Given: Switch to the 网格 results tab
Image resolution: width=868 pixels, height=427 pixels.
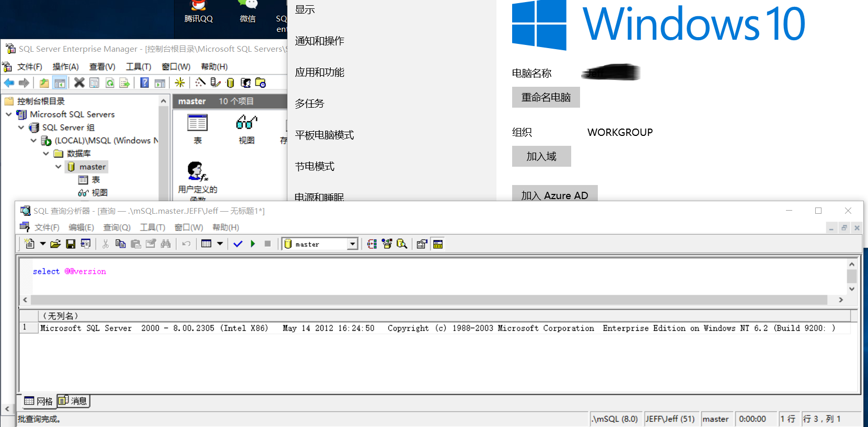Looking at the screenshot, I should click(x=39, y=401).
